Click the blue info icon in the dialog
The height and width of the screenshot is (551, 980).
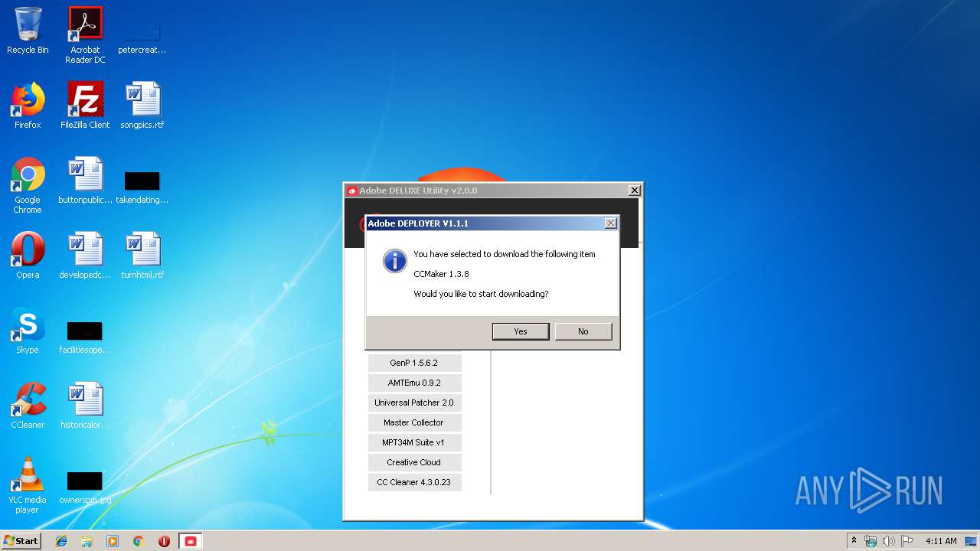(x=394, y=261)
